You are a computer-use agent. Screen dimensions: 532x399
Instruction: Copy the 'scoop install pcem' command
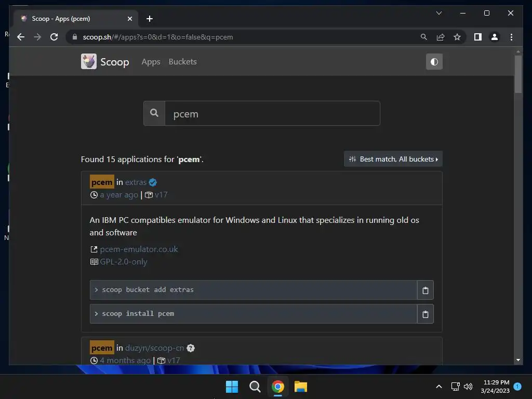(x=425, y=314)
